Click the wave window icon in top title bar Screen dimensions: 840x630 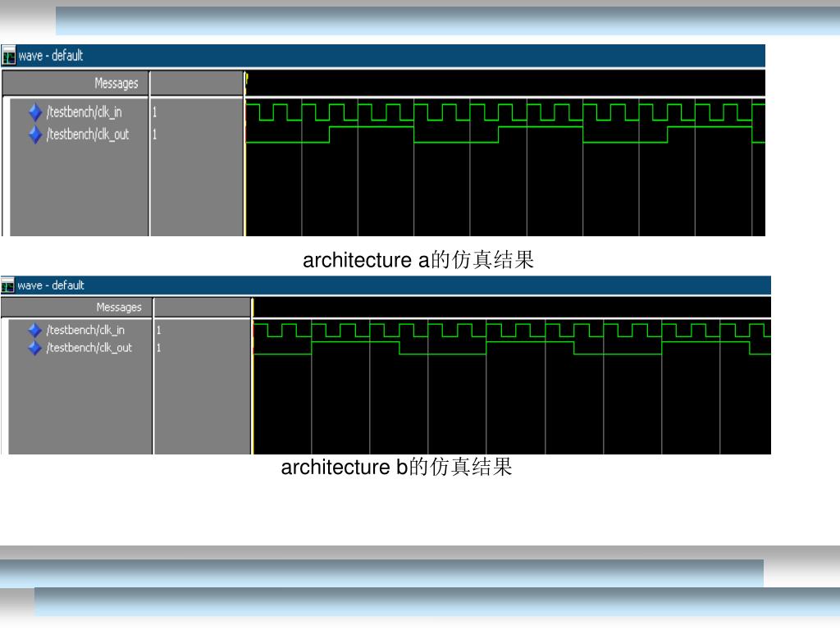(8, 56)
